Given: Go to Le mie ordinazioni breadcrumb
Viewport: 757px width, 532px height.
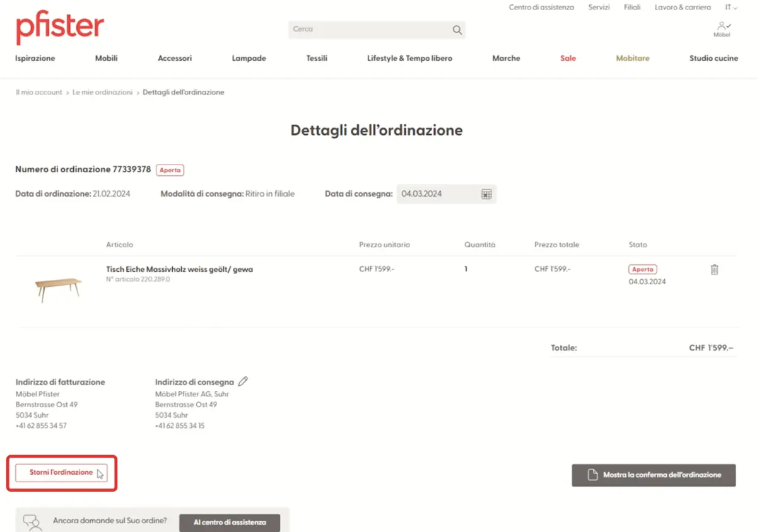Looking at the screenshot, I should pos(102,92).
